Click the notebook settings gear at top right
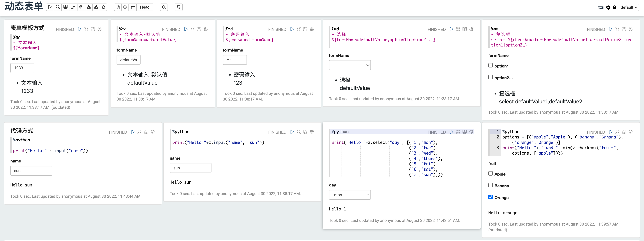The height and width of the screenshot is (241, 644). (x=608, y=8)
